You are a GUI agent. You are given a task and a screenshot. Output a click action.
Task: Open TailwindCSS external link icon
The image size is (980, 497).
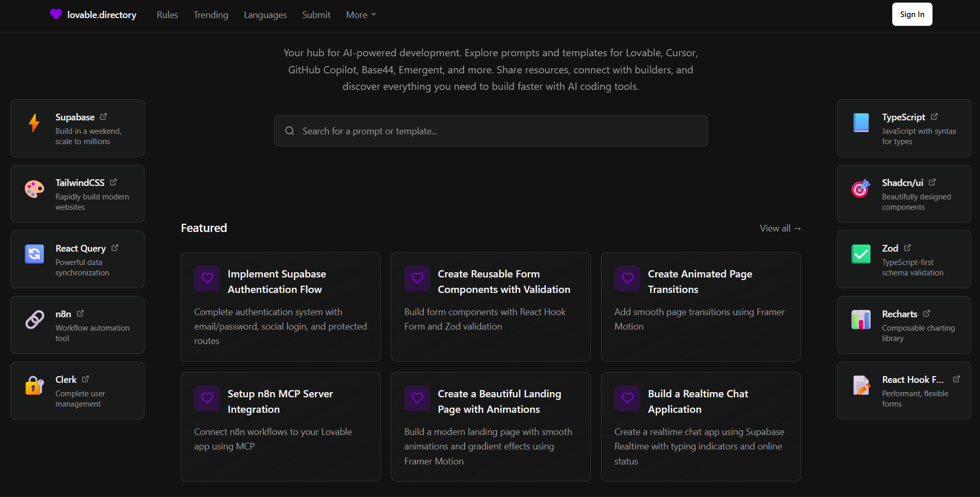[x=113, y=182]
